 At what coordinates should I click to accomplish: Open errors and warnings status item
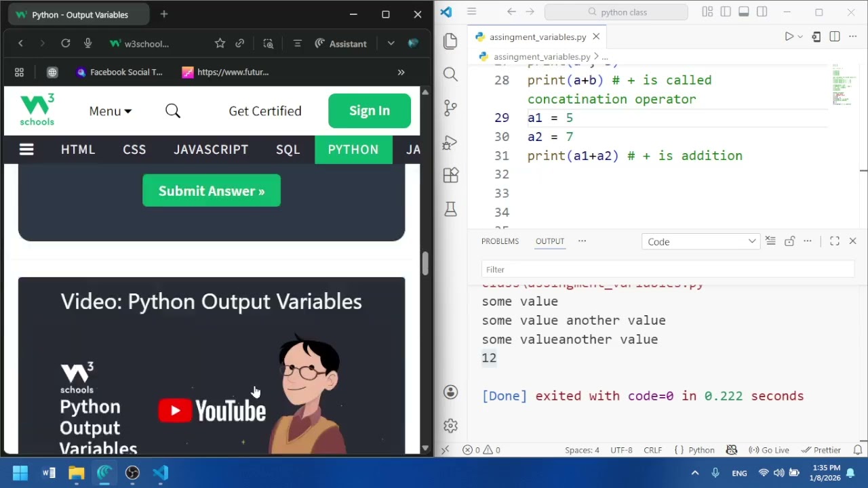click(481, 450)
